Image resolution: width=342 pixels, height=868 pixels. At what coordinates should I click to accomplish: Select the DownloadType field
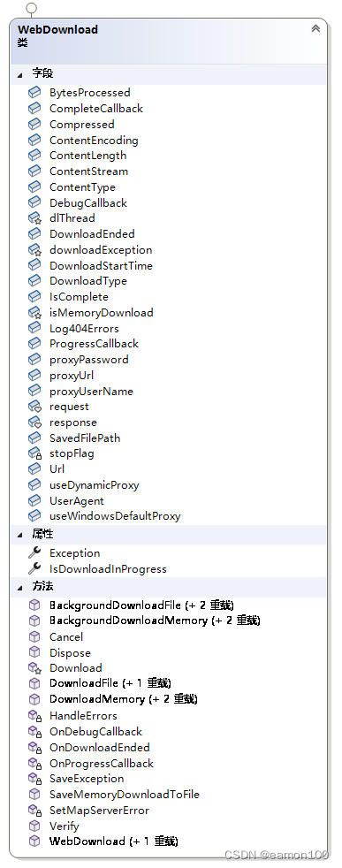coord(88,281)
